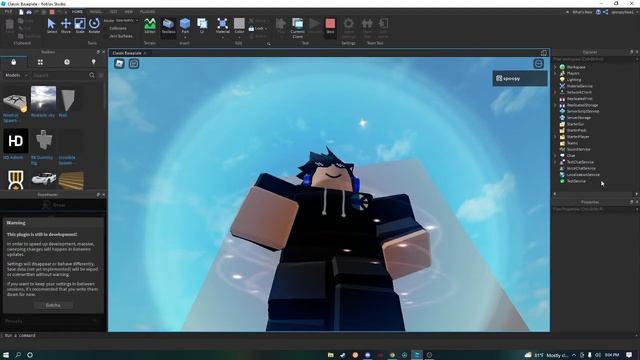Image resolution: width=640 pixels, height=360 pixels.
Task: Open File Explorer from taskbar
Action: pyautogui.click(x=330, y=355)
